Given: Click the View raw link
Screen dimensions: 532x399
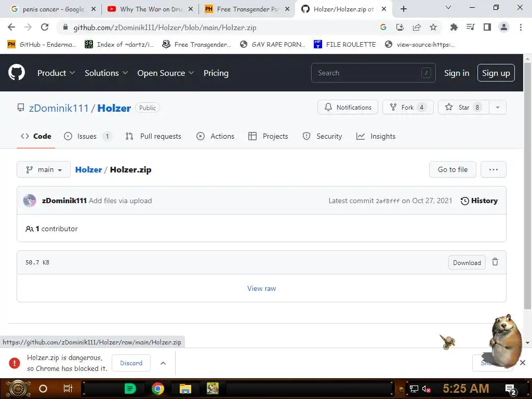Looking at the screenshot, I should (262, 288).
